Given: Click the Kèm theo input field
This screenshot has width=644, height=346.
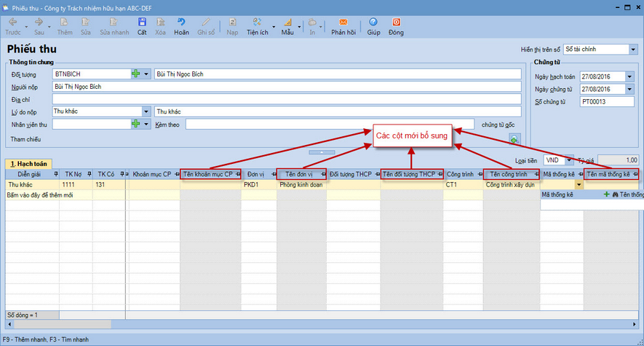Looking at the screenshot, I should [330, 124].
